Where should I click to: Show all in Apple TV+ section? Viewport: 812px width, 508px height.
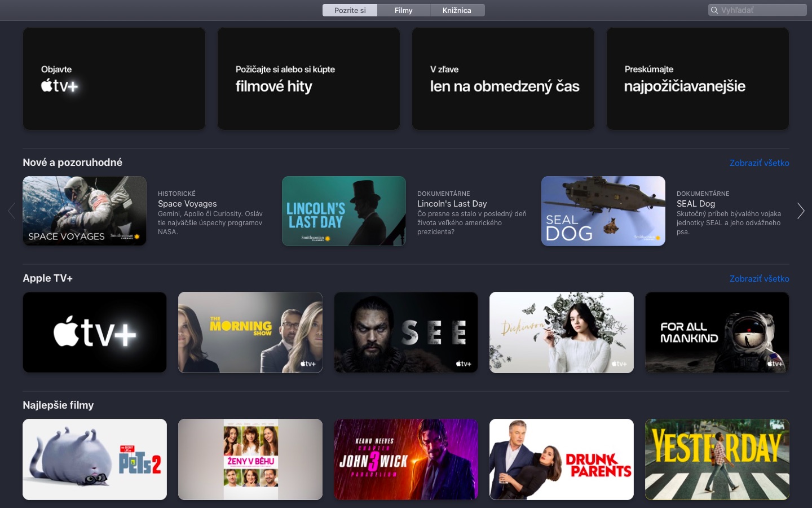(x=759, y=279)
